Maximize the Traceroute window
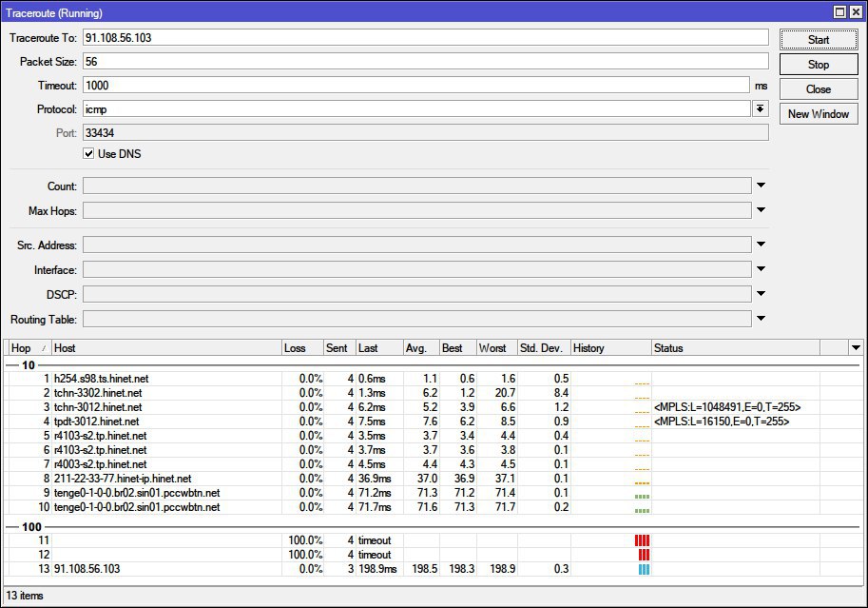 [839, 12]
